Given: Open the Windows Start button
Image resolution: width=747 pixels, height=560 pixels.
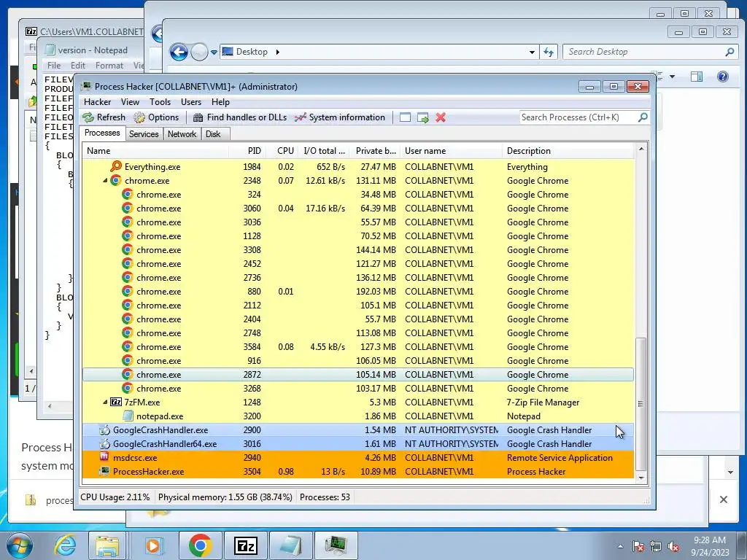Looking at the screenshot, I should (20, 545).
